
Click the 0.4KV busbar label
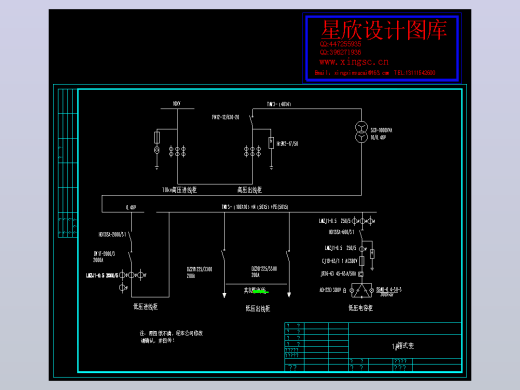pyautogui.click(x=131, y=207)
